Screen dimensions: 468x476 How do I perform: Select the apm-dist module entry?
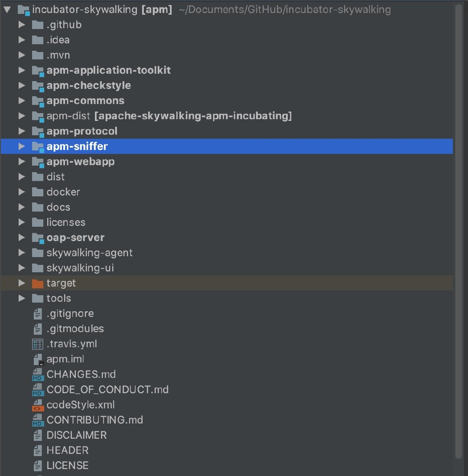tap(68, 116)
